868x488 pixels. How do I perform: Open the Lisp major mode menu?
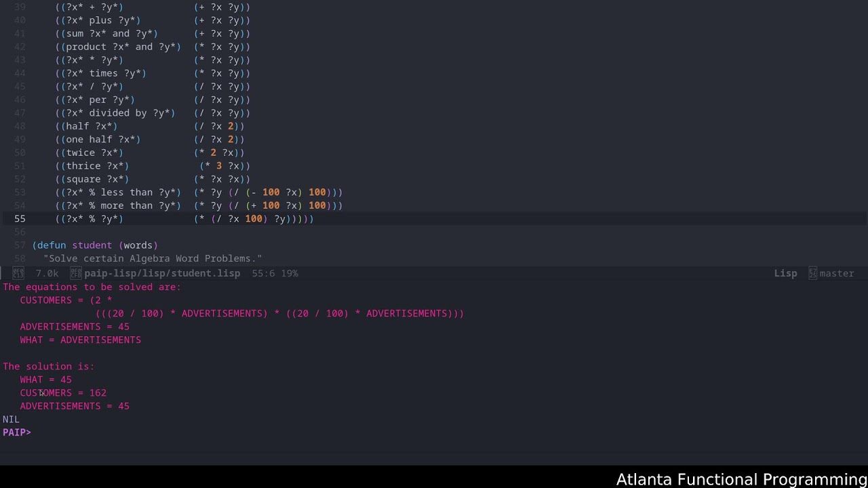click(785, 273)
